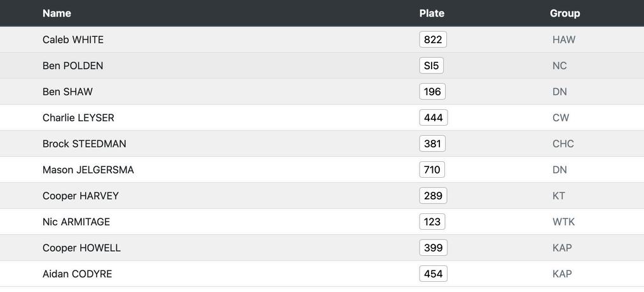Screen dimensions: 644x292
Task: Select plate number 381
Action: click(432, 143)
